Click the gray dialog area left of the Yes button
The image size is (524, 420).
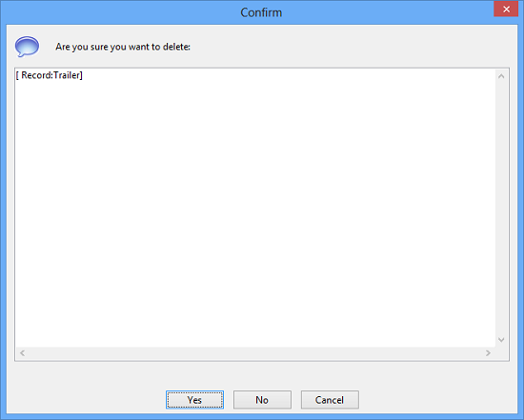point(86,400)
